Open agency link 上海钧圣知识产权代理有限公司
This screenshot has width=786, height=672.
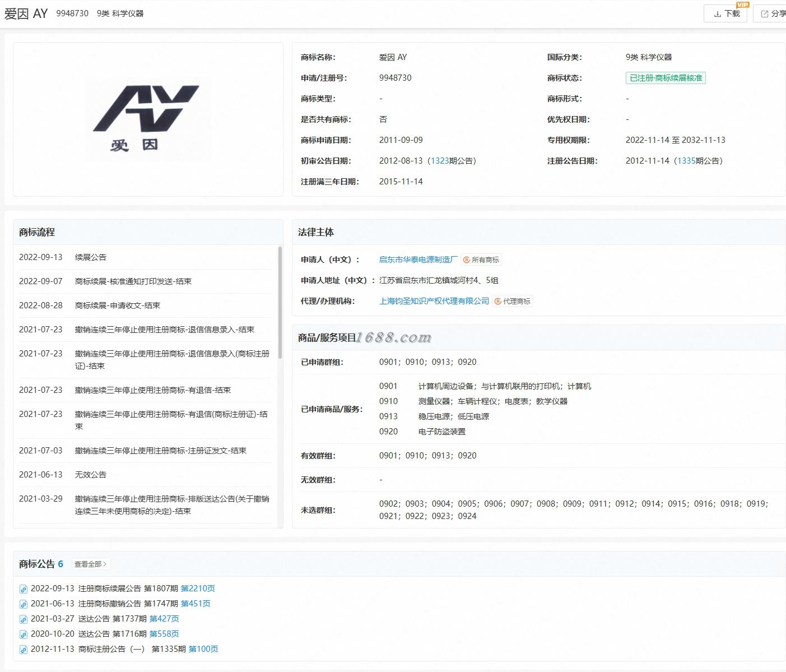pyautogui.click(x=434, y=301)
